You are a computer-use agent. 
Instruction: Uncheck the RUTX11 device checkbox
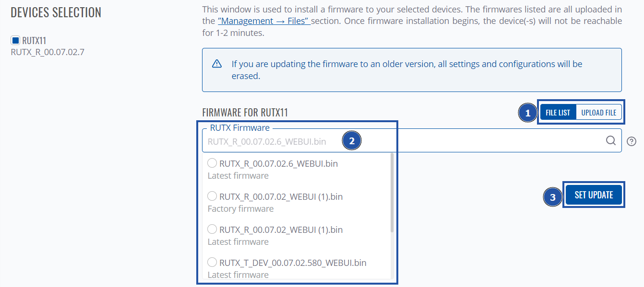(x=15, y=41)
